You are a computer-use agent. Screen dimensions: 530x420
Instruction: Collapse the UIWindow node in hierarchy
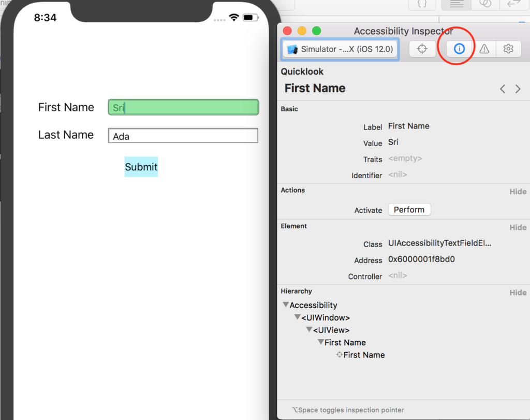[x=298, y=317]
